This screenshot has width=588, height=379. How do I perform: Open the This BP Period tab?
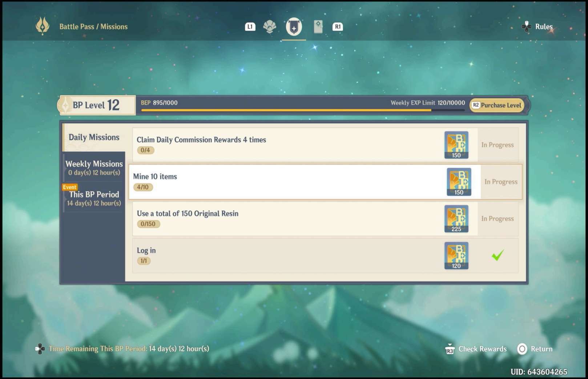click(94, 198)
